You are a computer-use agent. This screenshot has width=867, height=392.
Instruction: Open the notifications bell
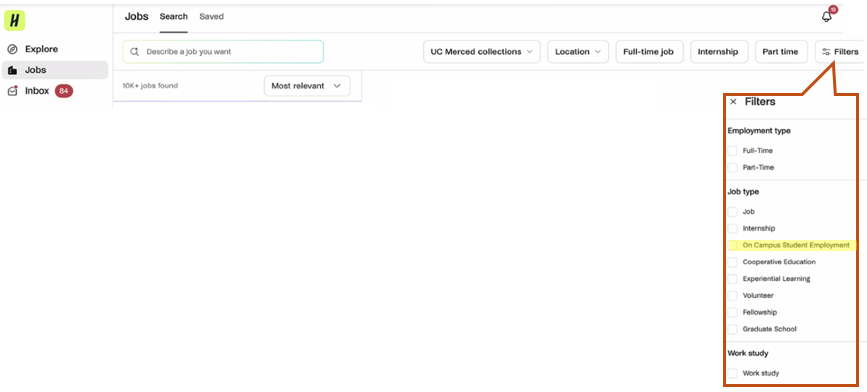click(827, 17)
